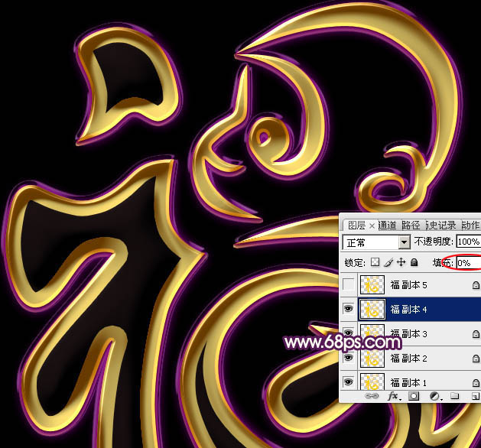The image size is (481, 448).
Task: Create new fill or adjustment layer
Action: pos(435,396)
